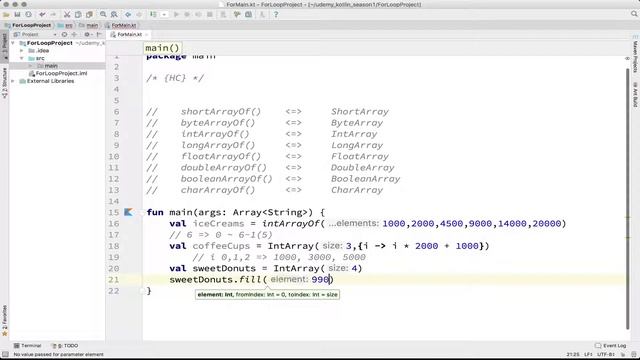The image size is (640, 360).
Task: Click the Settings wrench toolbar icon
Action: point(237,15)
